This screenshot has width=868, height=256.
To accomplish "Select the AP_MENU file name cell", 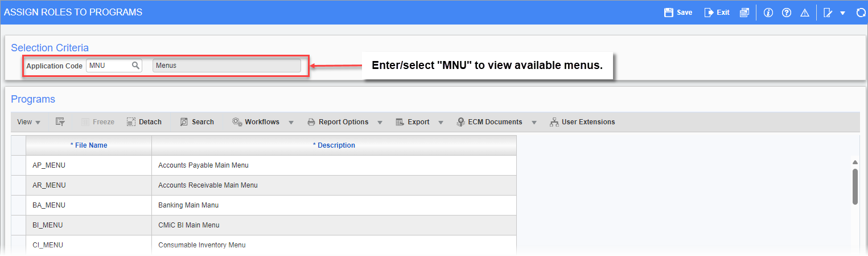I will click(89, 165).
